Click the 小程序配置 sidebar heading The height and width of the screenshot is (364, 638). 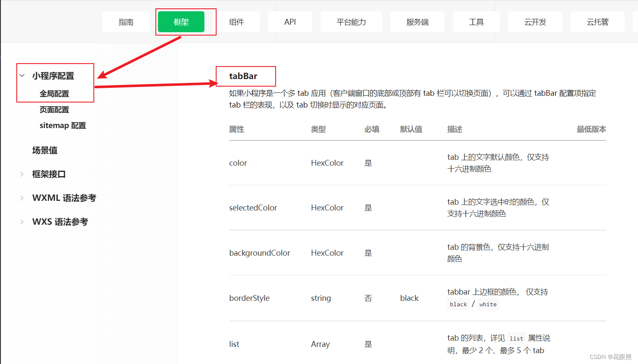[x=53, y=76]
